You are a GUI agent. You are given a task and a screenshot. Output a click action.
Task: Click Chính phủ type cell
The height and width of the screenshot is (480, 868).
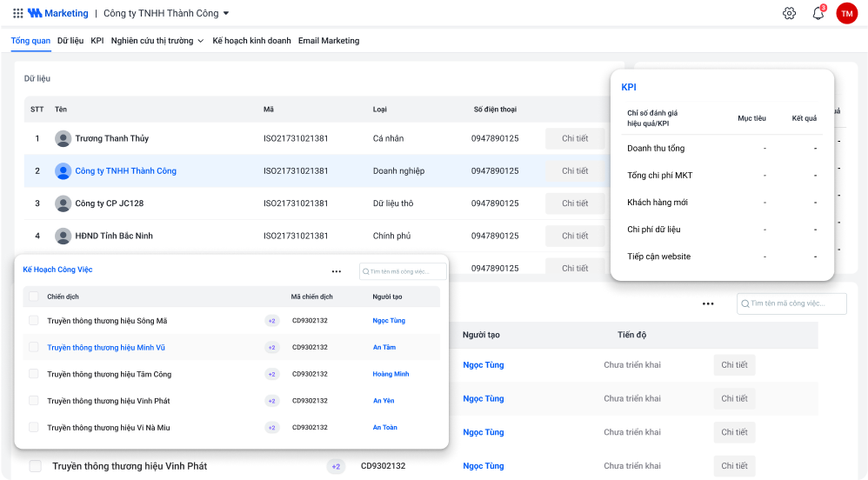coord(391,236)
